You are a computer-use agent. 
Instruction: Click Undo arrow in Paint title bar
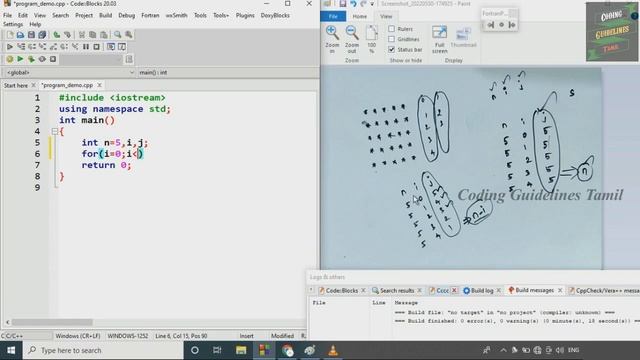coord(353,4)
